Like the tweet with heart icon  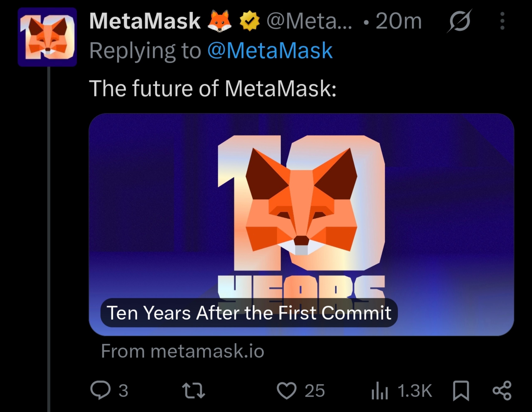(287, 391)
